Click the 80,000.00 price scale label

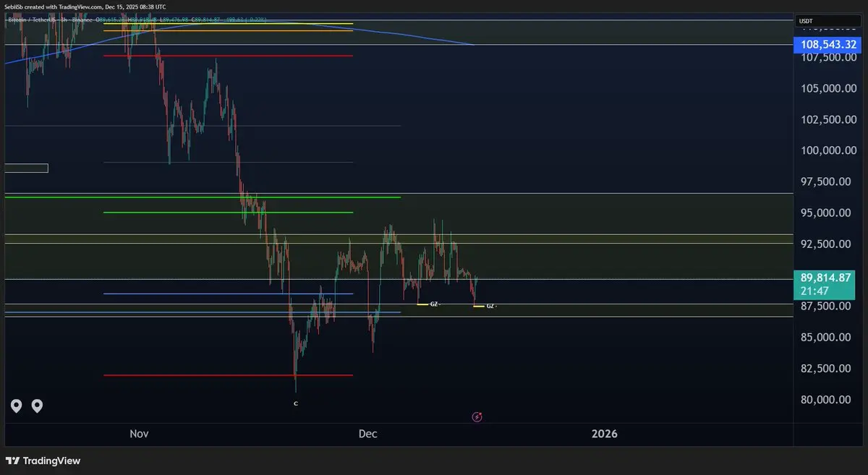(x=825, y=399)
